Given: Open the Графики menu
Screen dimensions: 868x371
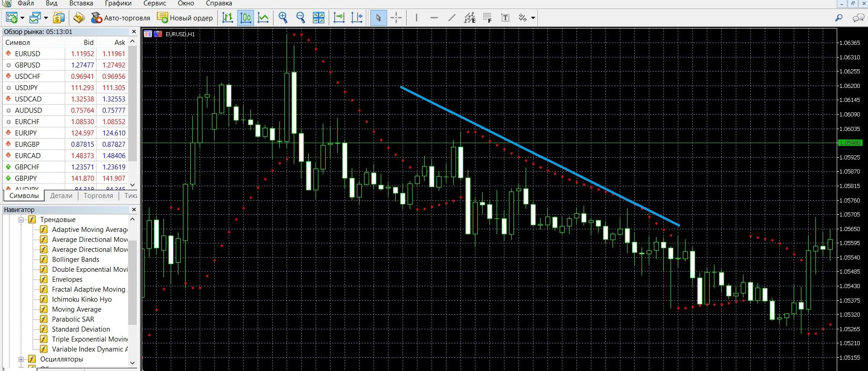Looking at the screenshot, I should click(x=118, y=3).
